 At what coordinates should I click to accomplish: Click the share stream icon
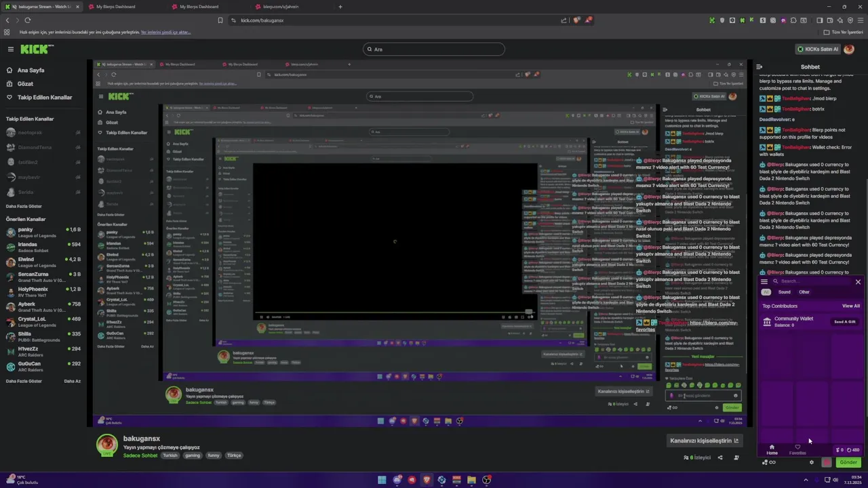coord(720,457)
